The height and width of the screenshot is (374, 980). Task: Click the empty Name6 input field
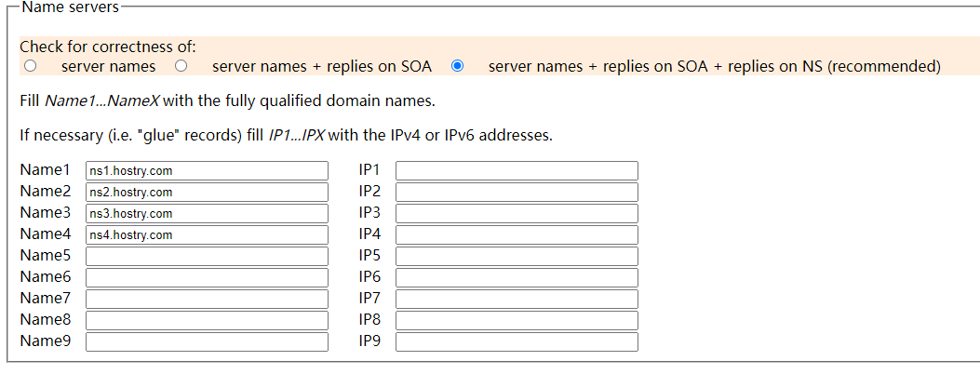[207, 278]
